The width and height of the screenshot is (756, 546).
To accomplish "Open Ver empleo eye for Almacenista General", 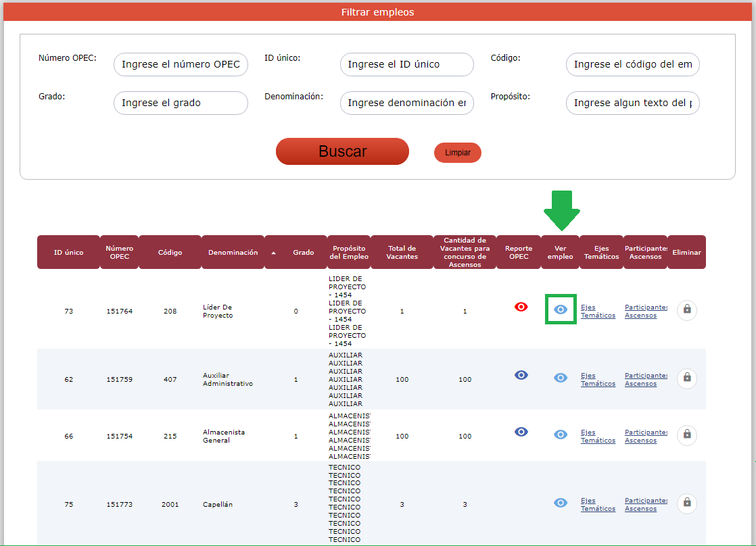I will click(561, 435).
